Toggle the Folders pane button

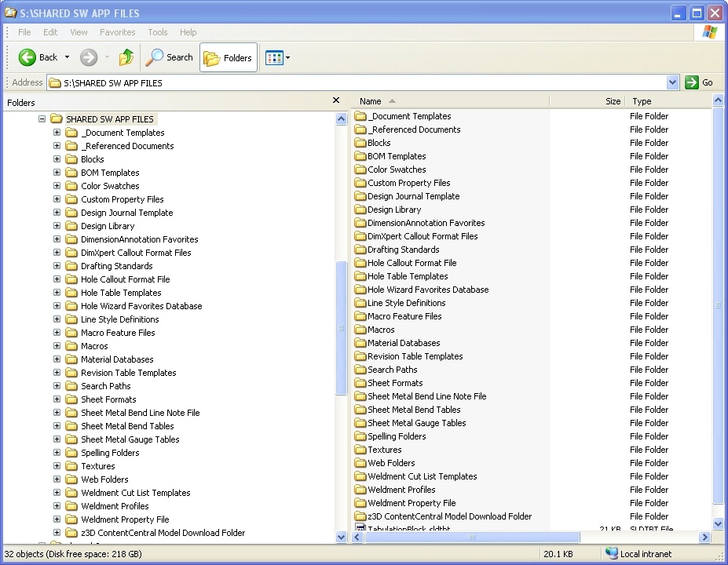[229, 57]
